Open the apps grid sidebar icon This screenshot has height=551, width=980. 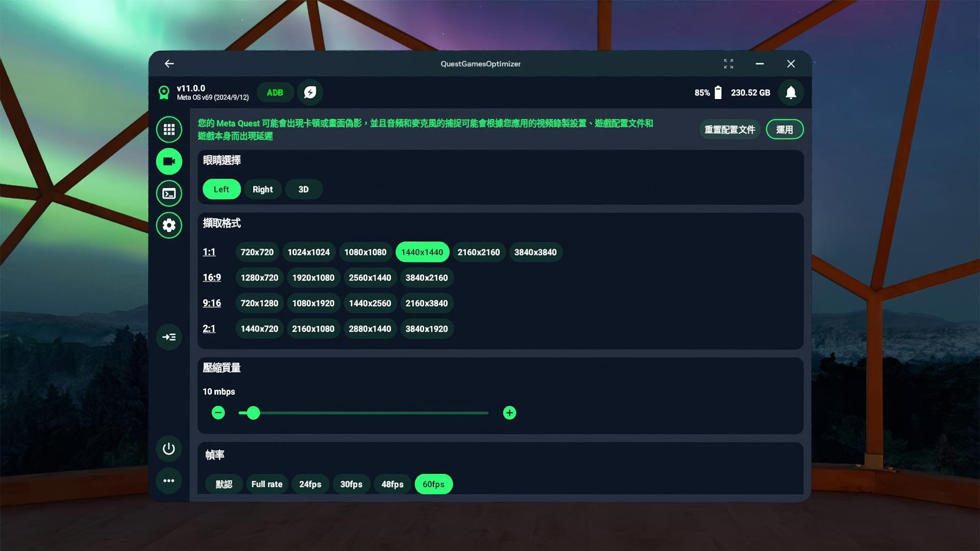[169, 130]
